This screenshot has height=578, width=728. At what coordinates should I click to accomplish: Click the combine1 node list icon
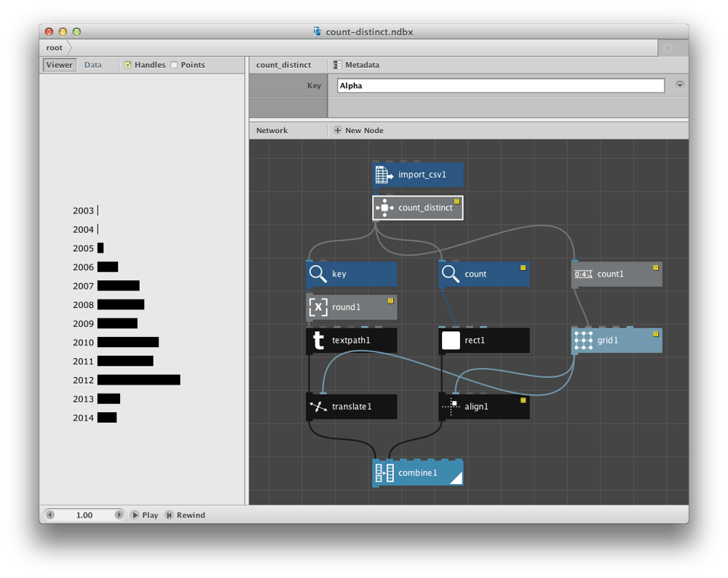[384, 472]
